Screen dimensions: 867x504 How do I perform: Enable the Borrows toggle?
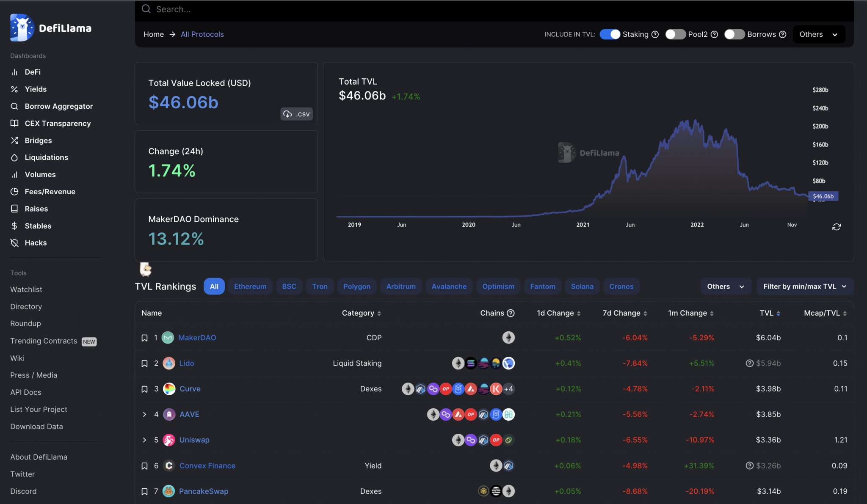click(734, 34)
